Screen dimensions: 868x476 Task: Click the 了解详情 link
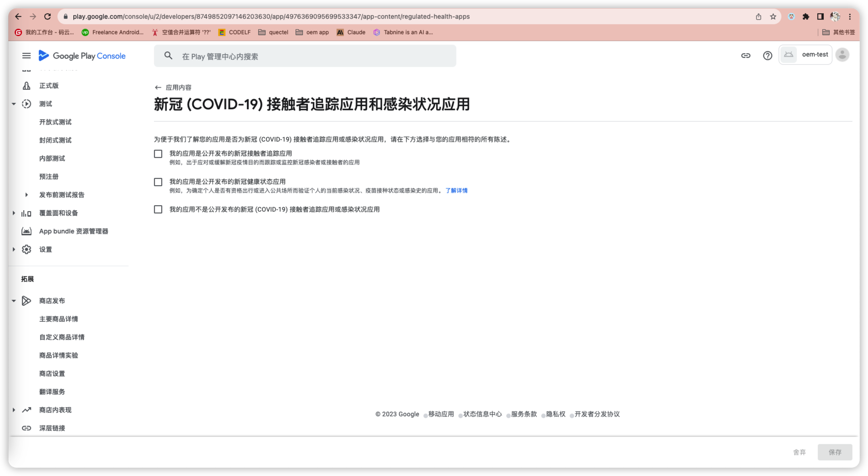[x=456, y=191]
